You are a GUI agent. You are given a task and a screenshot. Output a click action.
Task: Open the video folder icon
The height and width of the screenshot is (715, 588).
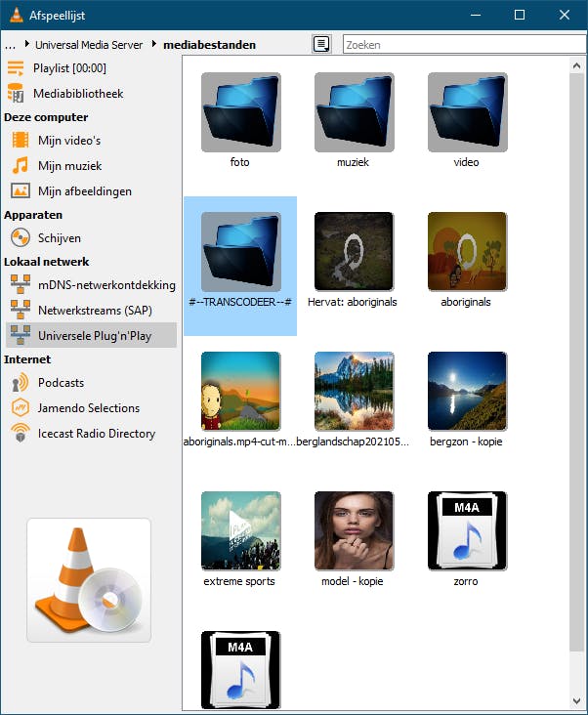click(x=467, y=112)
